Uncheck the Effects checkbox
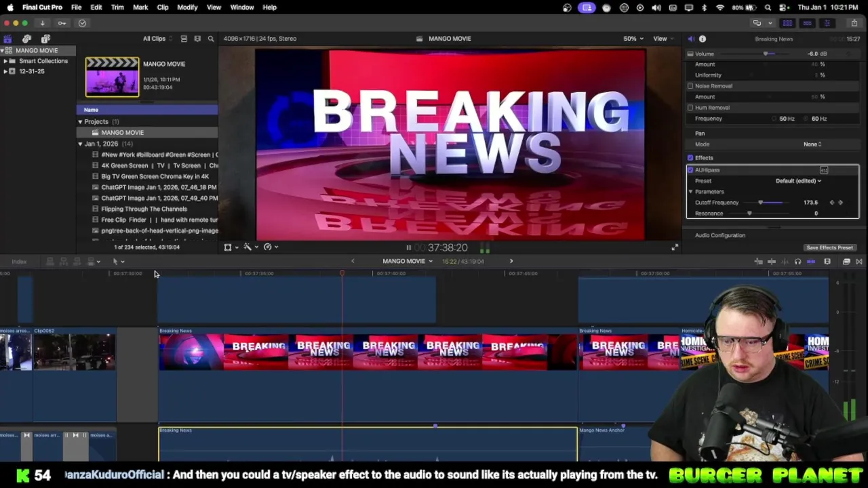868x488 pixels. click(690, 158)
